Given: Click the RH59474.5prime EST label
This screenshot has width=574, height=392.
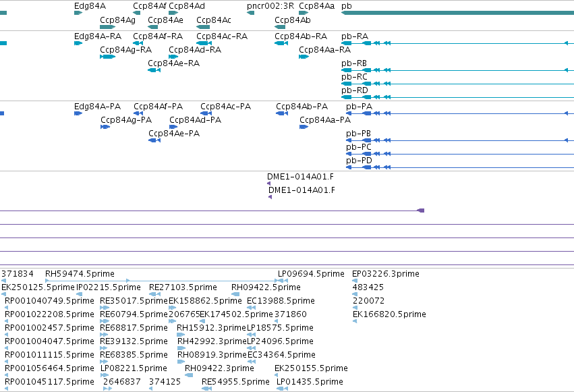Looking at the screenshot, I should 80,274.
